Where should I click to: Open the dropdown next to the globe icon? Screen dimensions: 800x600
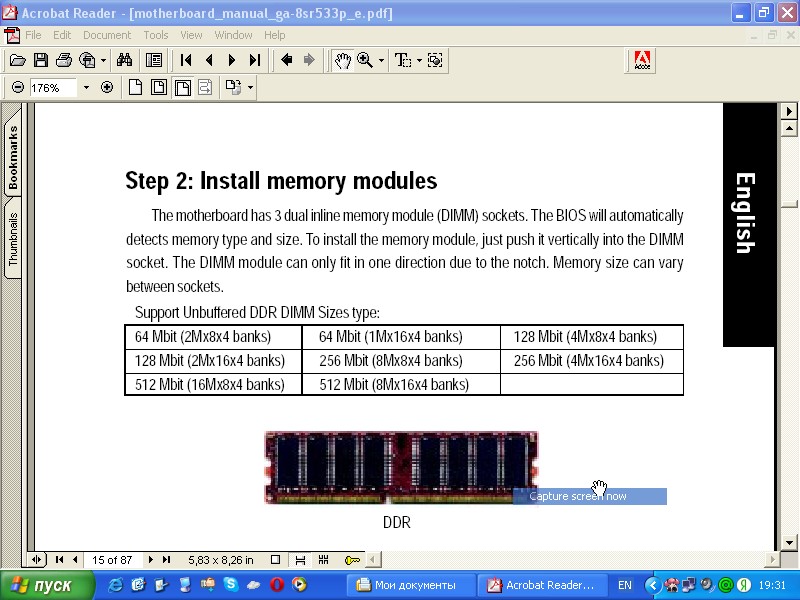point(103,60)
